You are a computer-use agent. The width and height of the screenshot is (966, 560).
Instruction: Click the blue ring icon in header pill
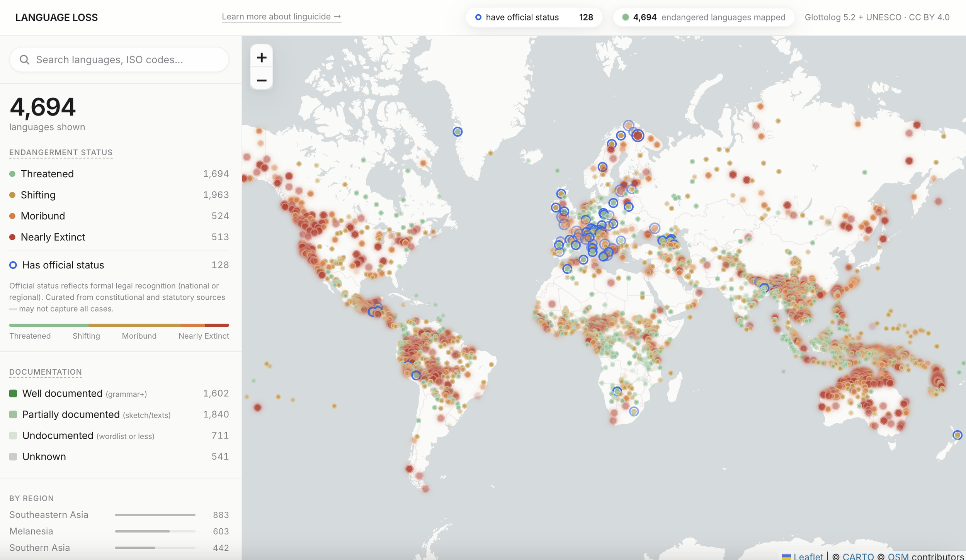pos(478,17)
